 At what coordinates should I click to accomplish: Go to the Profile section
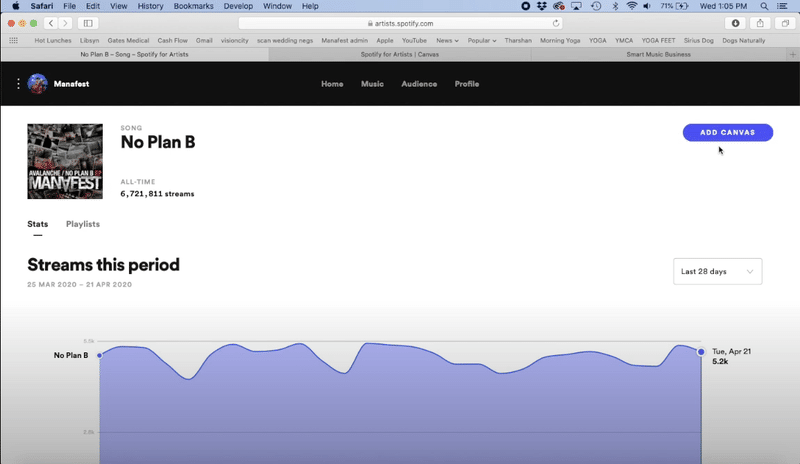click(x=467, y=84)
